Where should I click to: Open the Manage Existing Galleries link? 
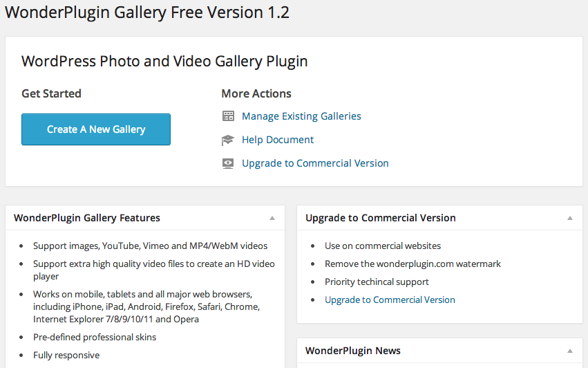point(301,116)
